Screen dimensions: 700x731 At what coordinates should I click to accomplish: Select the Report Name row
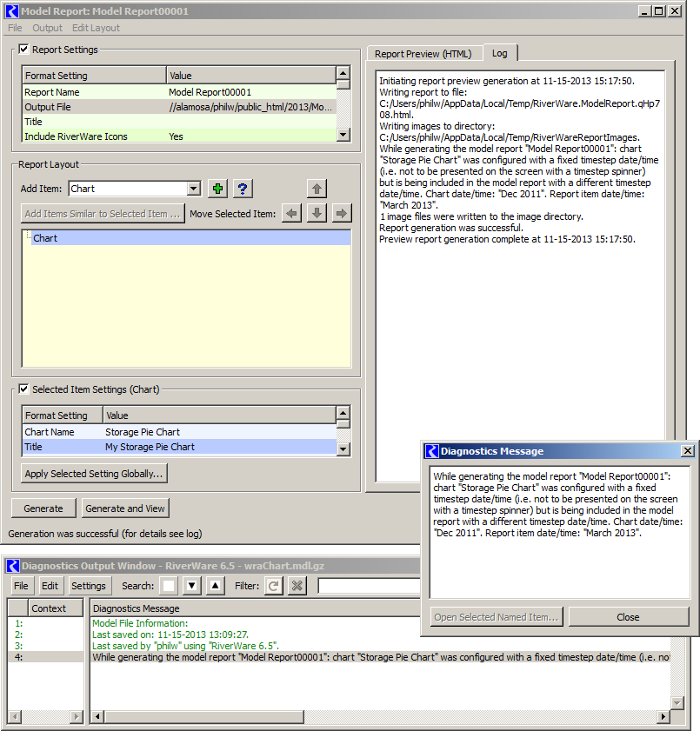[x=179, y=92]
